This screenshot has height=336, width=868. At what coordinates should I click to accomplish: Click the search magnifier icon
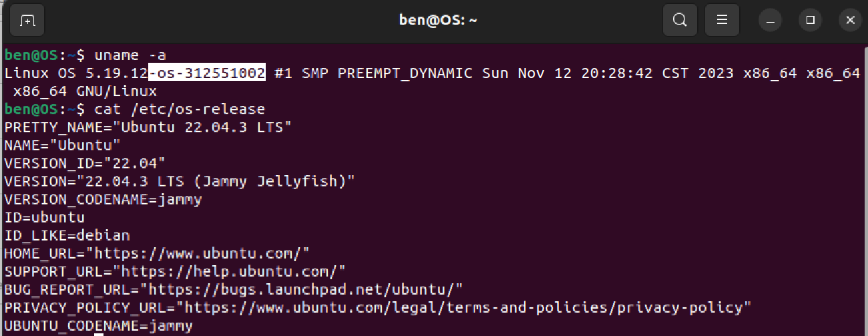tap(680, 20)
